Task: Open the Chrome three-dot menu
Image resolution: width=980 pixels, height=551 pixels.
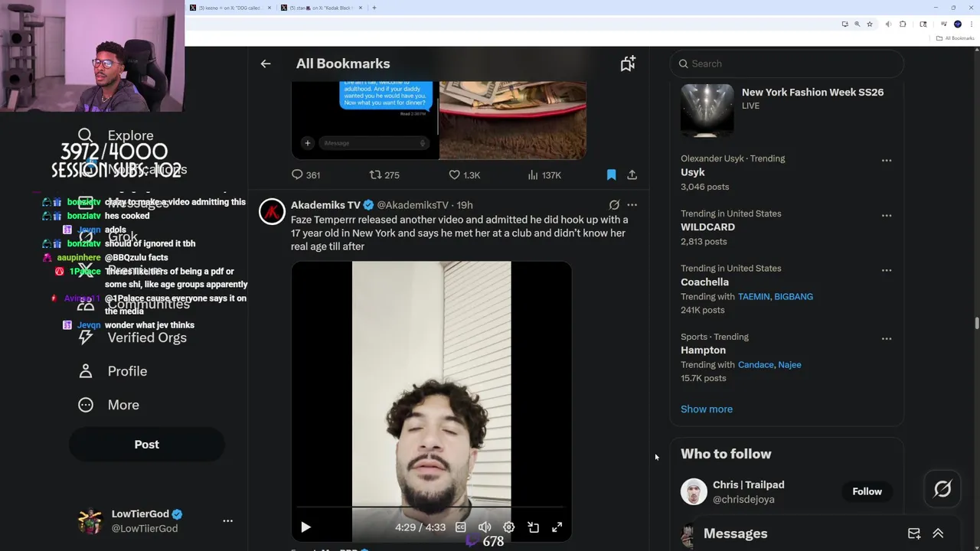Action: pos(970,24)
